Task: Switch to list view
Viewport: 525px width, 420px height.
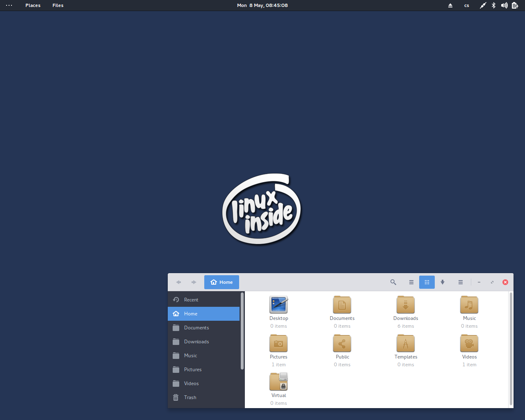Action: tap(411, 282)
